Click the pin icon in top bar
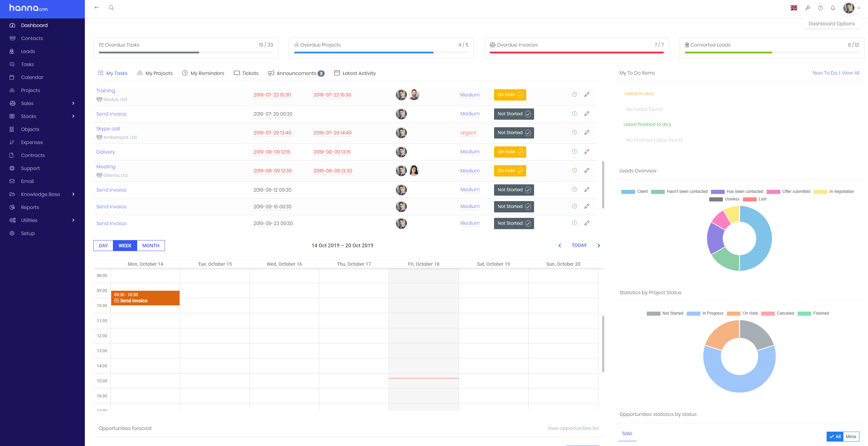The width and height of the screenshot is (868, 446). point(808,8)
